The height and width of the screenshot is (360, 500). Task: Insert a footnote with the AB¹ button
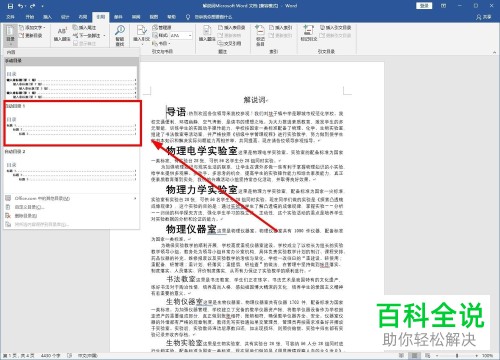coord(62,34)
